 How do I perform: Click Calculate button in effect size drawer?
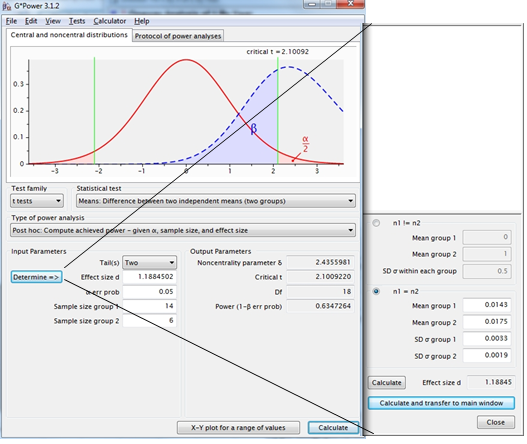[387, 382]
